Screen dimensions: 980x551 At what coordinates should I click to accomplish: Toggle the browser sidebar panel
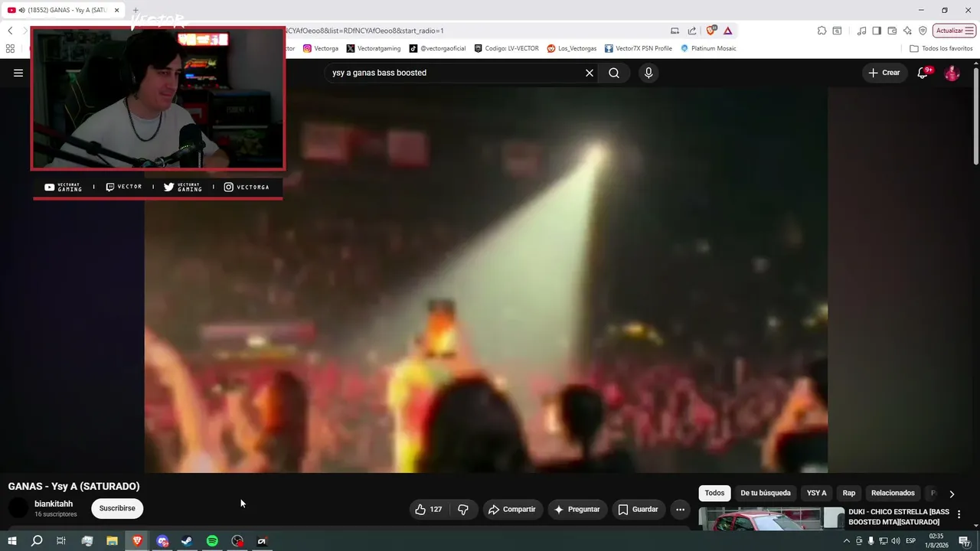(x=877, y=31)
